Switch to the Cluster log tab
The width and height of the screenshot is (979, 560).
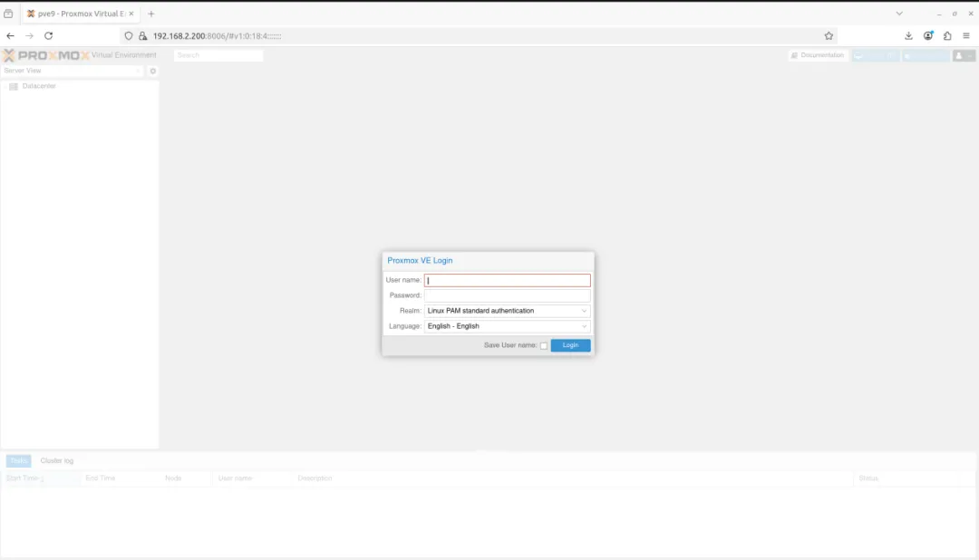[x=57, y=460]
